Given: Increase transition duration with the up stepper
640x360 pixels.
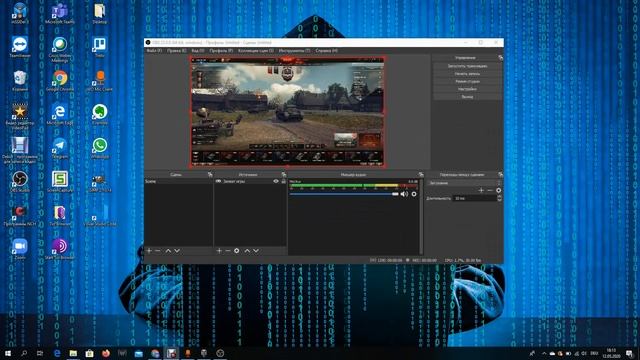Looking at the screenshot, I should 499,197.
